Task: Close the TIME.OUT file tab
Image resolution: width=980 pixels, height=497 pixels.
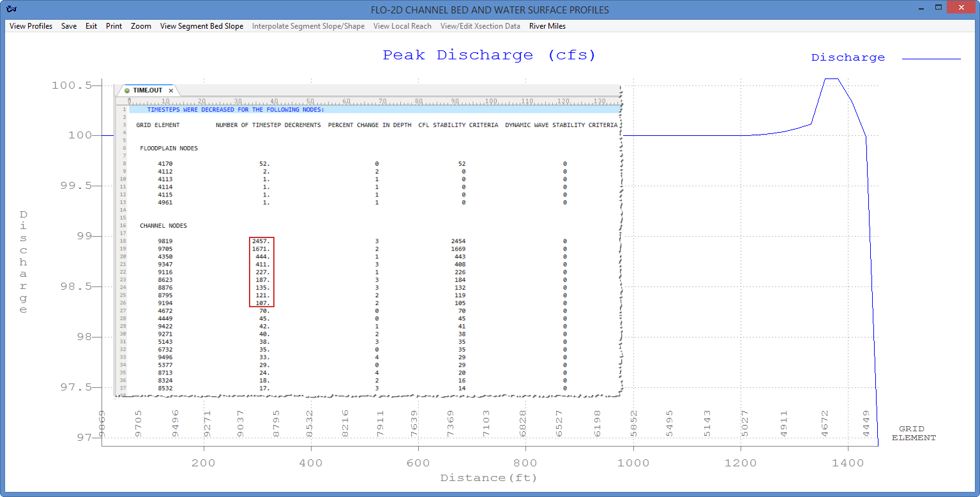Action: [170, 90]
